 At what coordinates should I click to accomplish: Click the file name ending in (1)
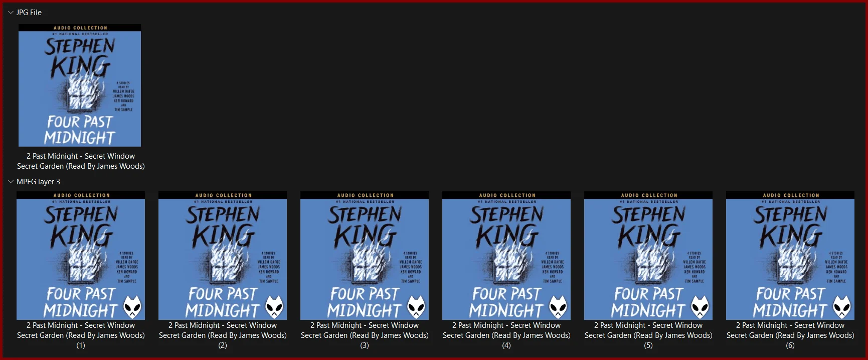pos(81,335)
